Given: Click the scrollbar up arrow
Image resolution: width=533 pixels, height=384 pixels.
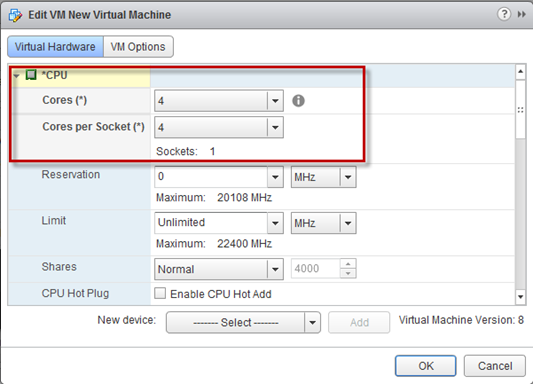Looking at the screenshot, I should [520, 72].
